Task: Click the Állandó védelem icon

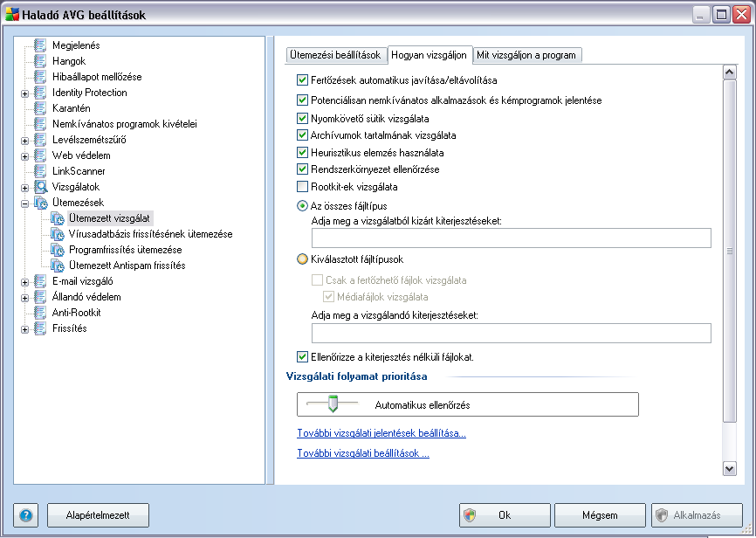Action: tap(40, 297)
